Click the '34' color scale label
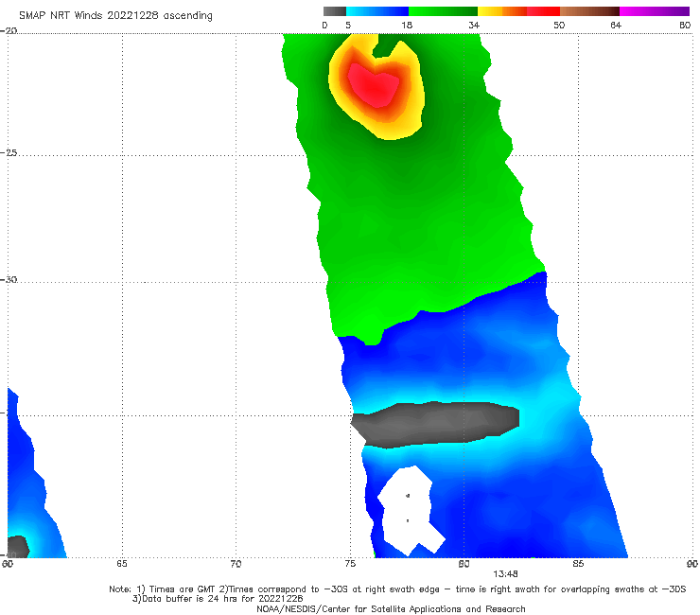The image size is (700, 615). tap(474, 25)
